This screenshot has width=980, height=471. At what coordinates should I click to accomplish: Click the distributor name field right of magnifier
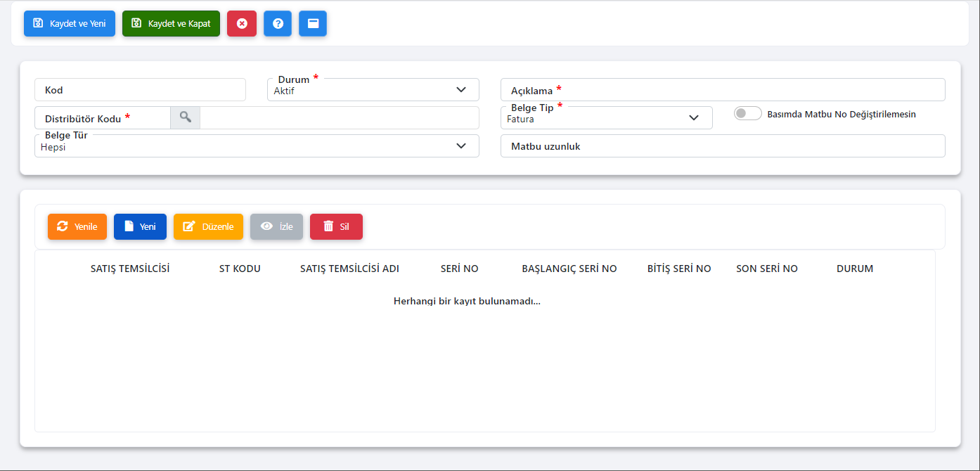(340, 118)
